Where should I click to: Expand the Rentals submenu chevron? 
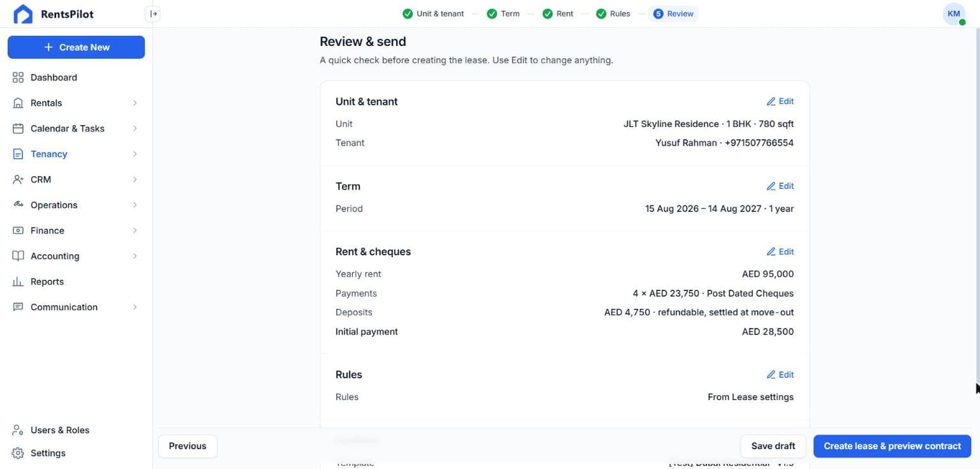point(135,103)
